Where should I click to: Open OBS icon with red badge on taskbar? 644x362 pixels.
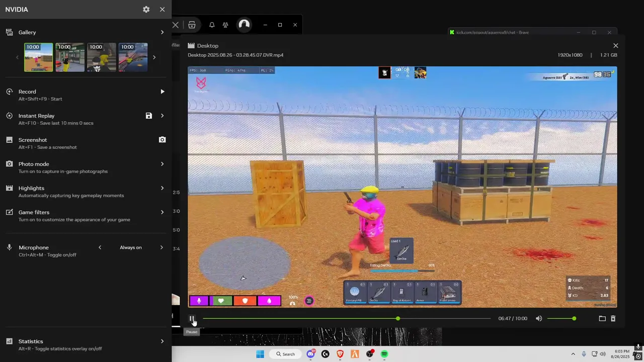tap(370, 354)
